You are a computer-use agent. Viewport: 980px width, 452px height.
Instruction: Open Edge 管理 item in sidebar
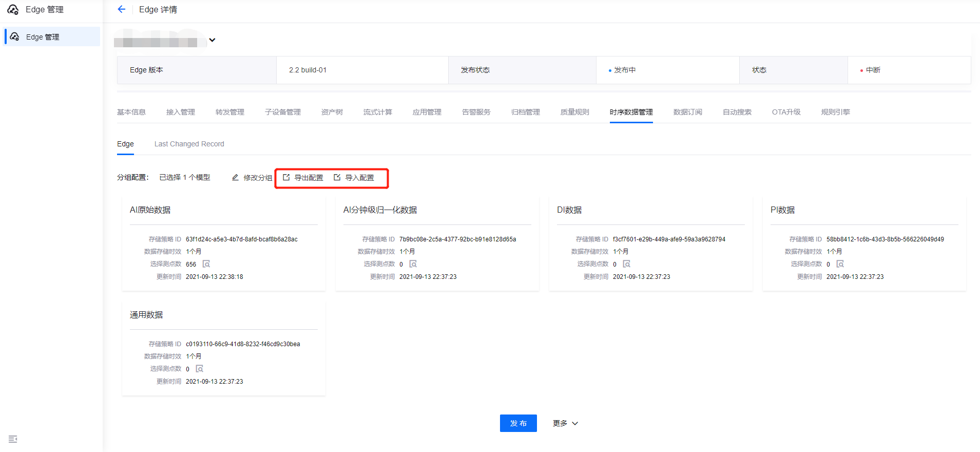click(52, 37)
